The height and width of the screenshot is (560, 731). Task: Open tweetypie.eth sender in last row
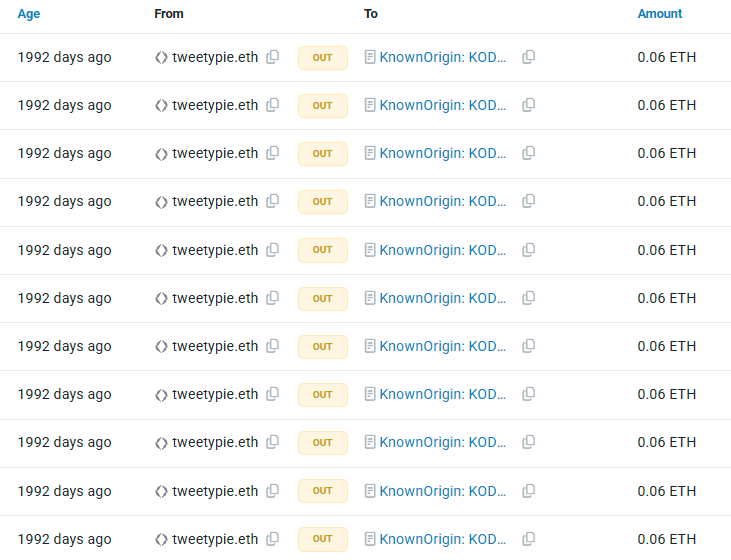215,539
